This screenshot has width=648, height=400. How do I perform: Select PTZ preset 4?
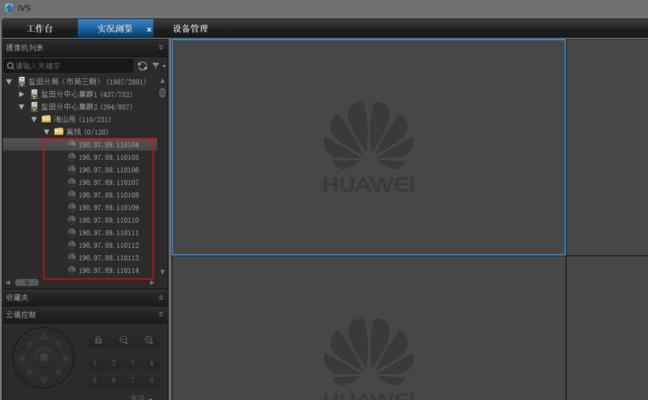click(151, 363)
